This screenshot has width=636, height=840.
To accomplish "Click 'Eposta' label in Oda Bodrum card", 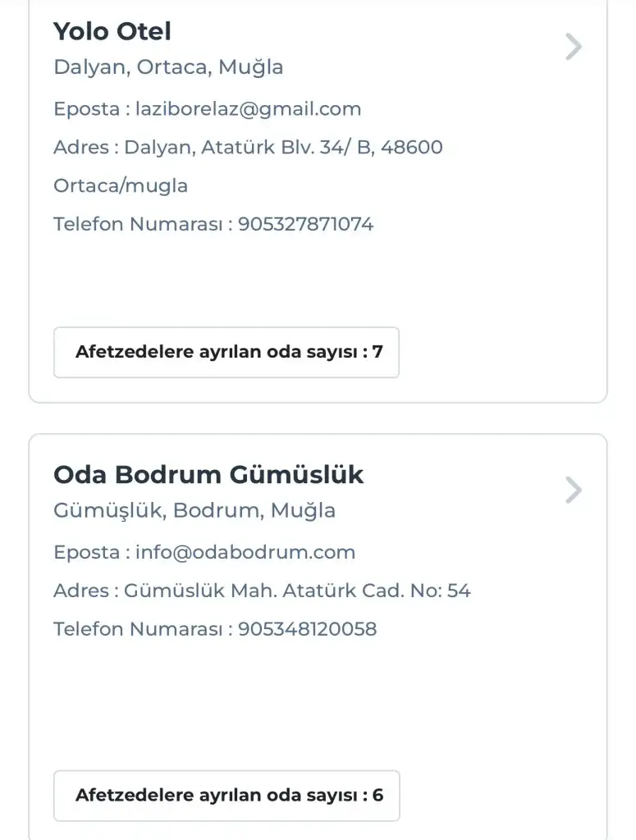I will point(86,552).
